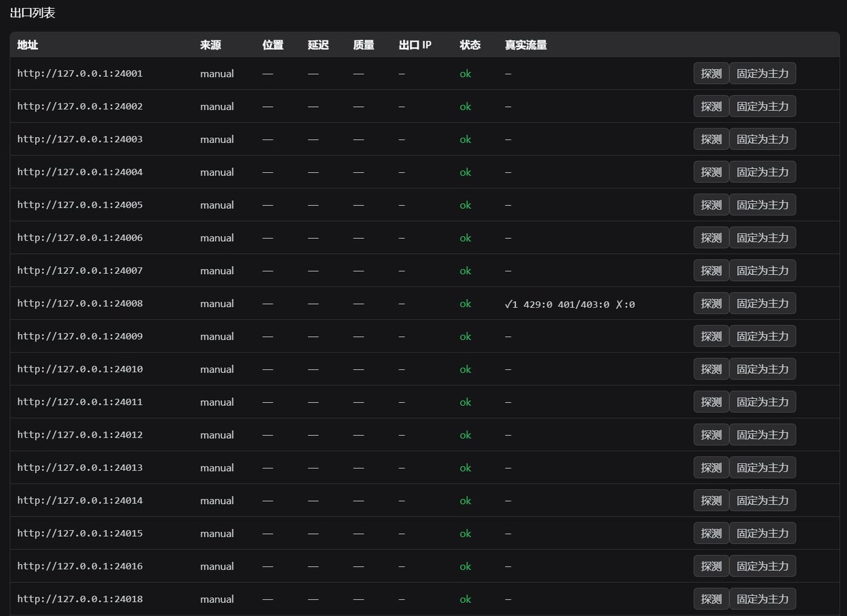Image resolution: width=847 pixels, height=616 pixels.
Task: Click 探测 for port 24015
Action: click(x=711, y=533)
